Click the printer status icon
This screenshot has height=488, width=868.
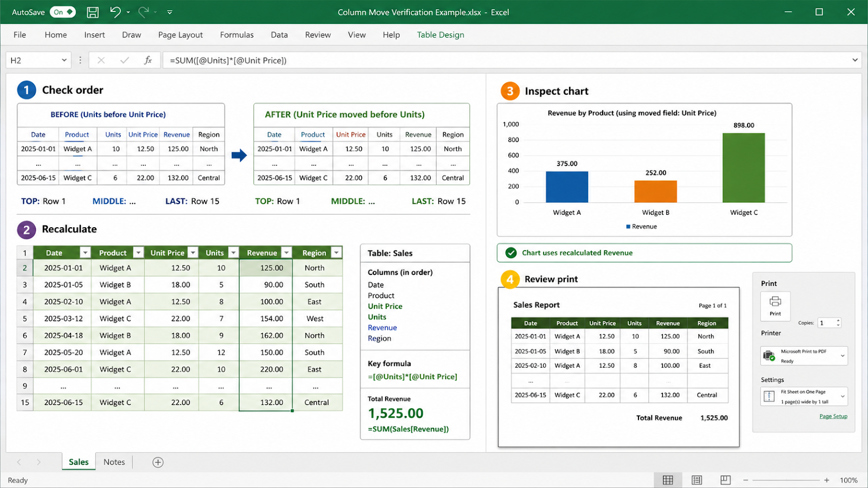(769, 356)
